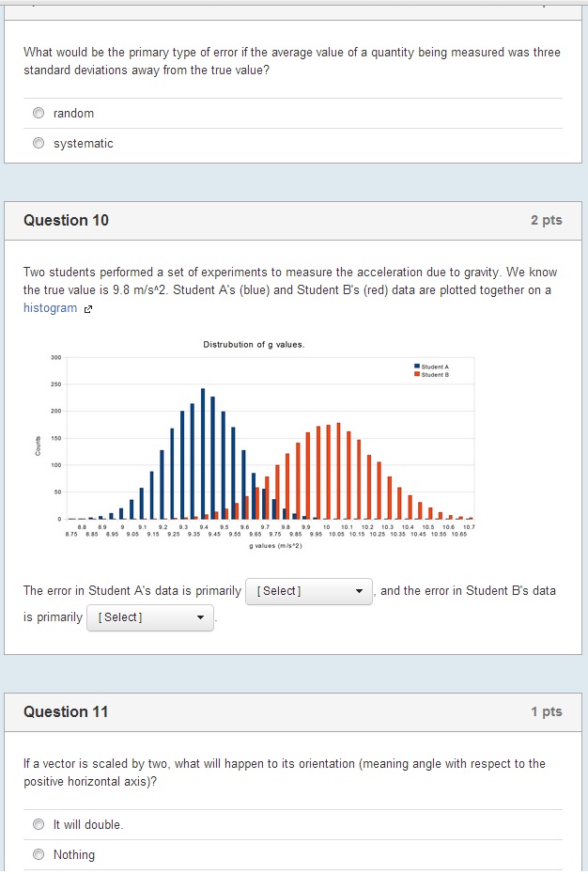Screen dimensions: 588x874
Task: Follow the 'histogram' hyperlink
Action: 50,308
